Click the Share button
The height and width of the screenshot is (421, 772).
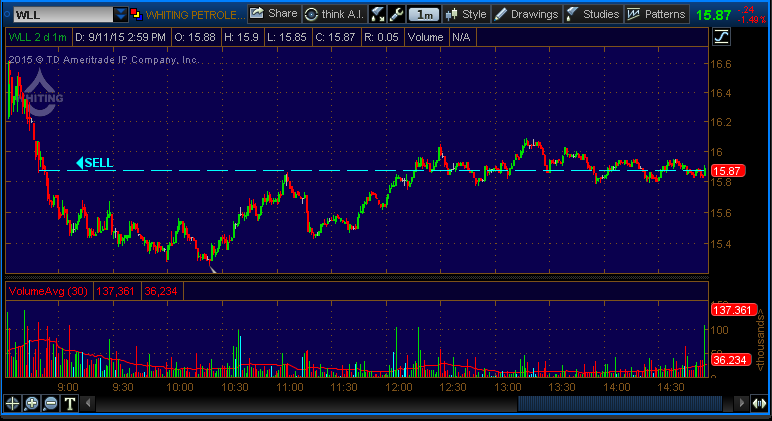tap(273, 14)
